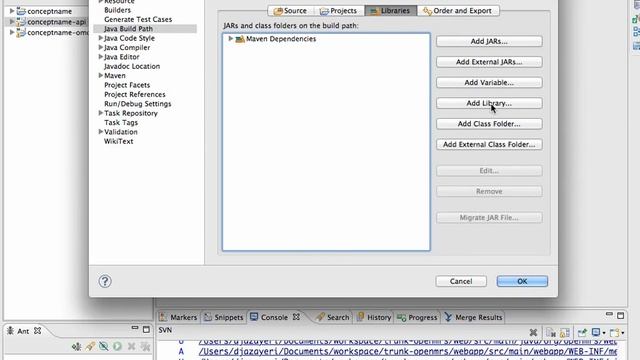The image size is (640, 360).
Task: Select Builders in properties list
Action: pos(118,10)
